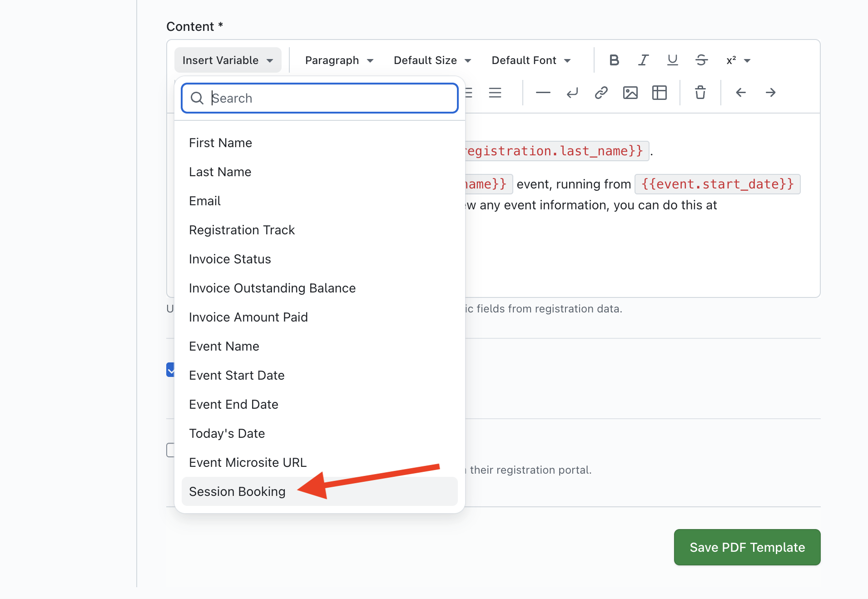Screen dimensions: 868x599
Task: Insert a horizontal rule line
Action: click(543, 93)
